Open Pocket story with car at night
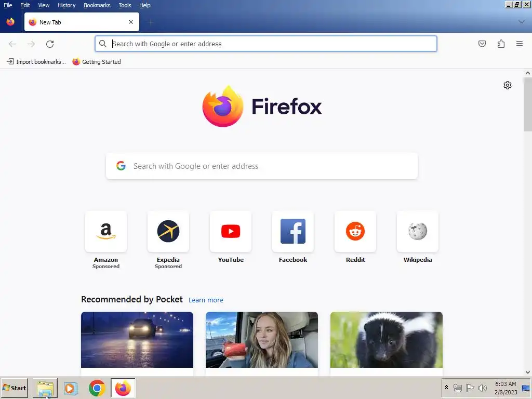Viewport: 532px width, 399px height. point(137,340)
